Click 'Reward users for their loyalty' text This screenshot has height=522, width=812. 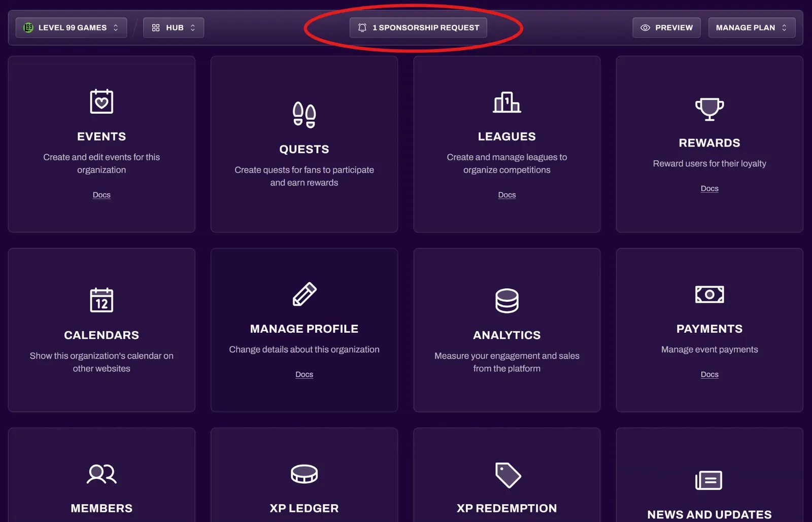click(709, 163)
